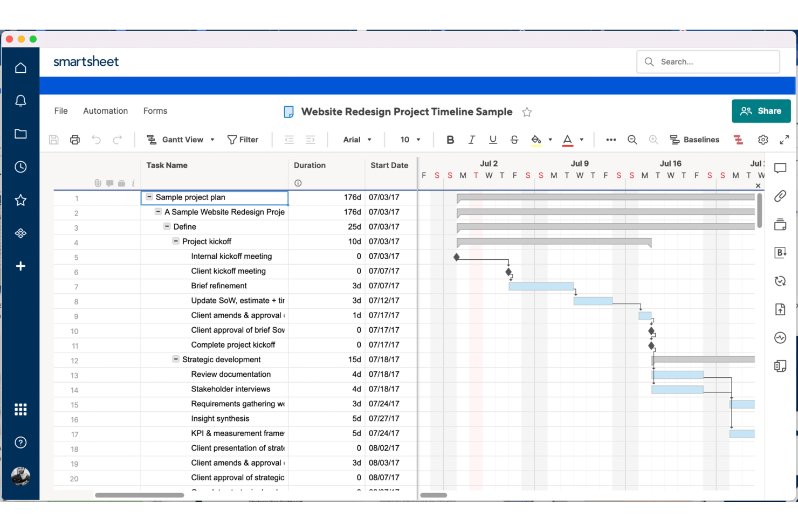798x532 pixels.
Task: Open Favorites star in sidebar
Action: (x=20, y=200)
